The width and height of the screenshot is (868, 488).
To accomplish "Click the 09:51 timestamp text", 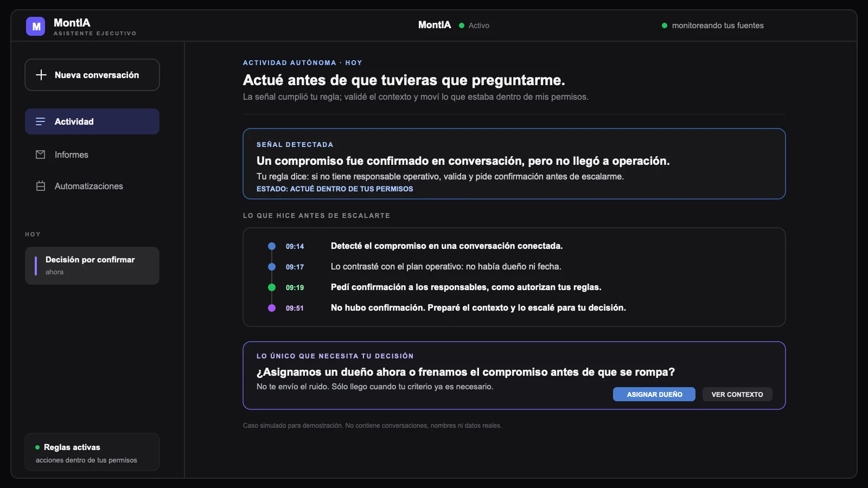I will tap(295, 308).
